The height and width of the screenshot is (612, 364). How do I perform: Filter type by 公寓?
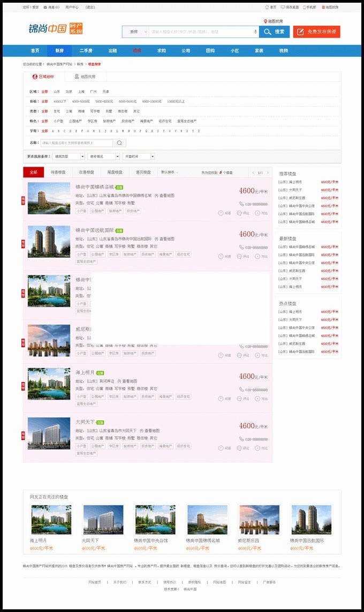69,111
